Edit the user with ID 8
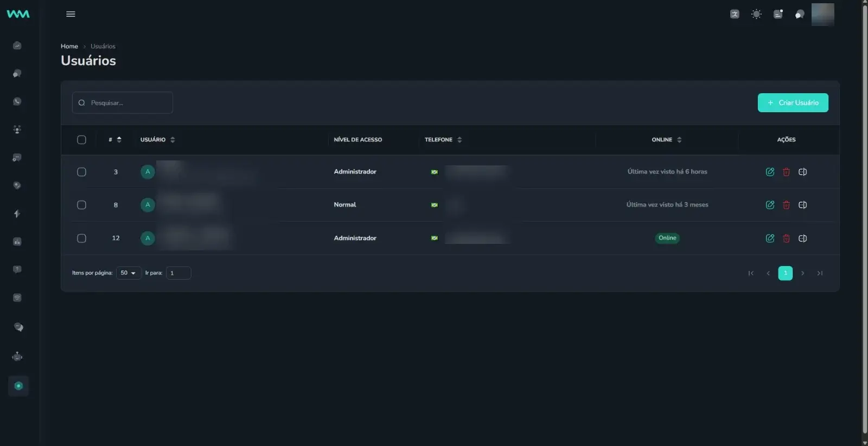Viewport: 868px width, 446px height. (x=770, y=205)
